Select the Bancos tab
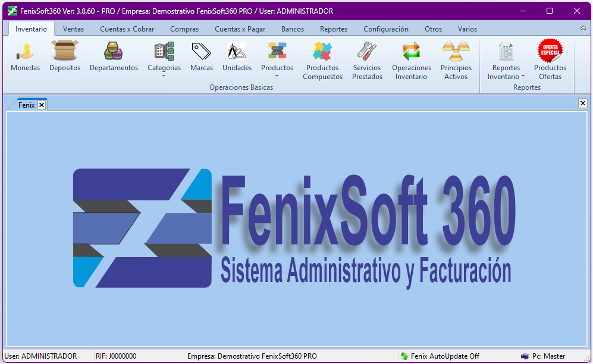Viewport: 593px width, 364px height. coord(293,29)
